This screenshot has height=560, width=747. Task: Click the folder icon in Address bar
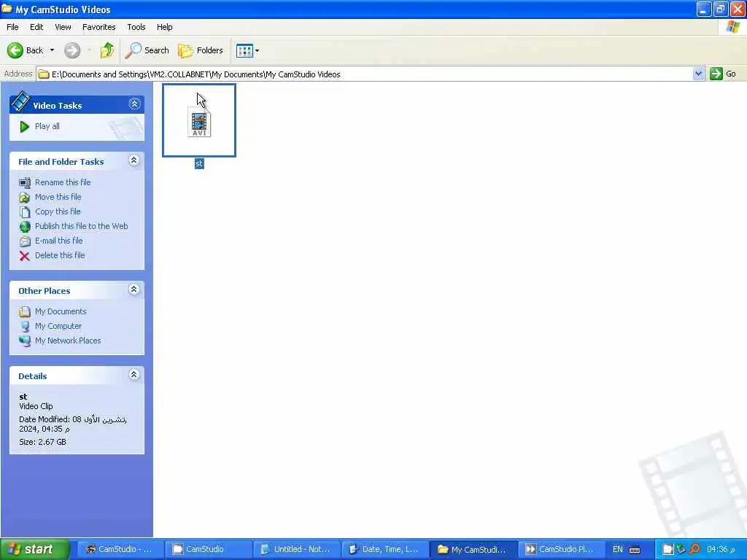click(44, 74)
